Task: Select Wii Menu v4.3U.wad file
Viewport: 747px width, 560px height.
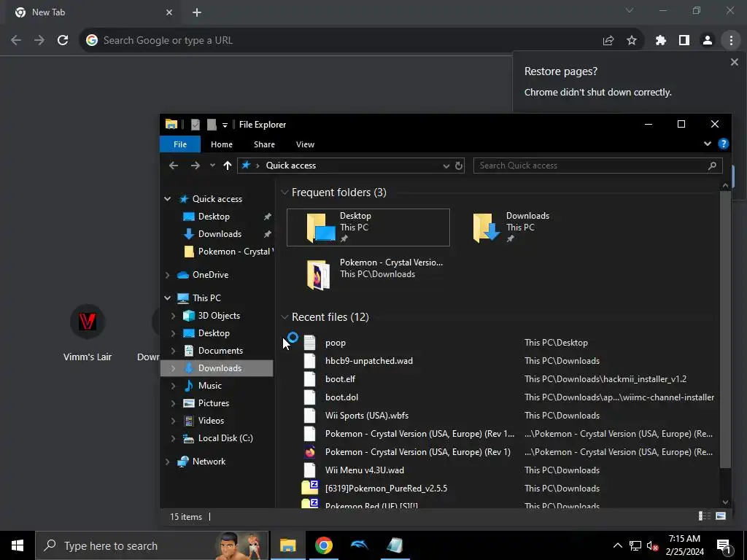Action: 365,470
